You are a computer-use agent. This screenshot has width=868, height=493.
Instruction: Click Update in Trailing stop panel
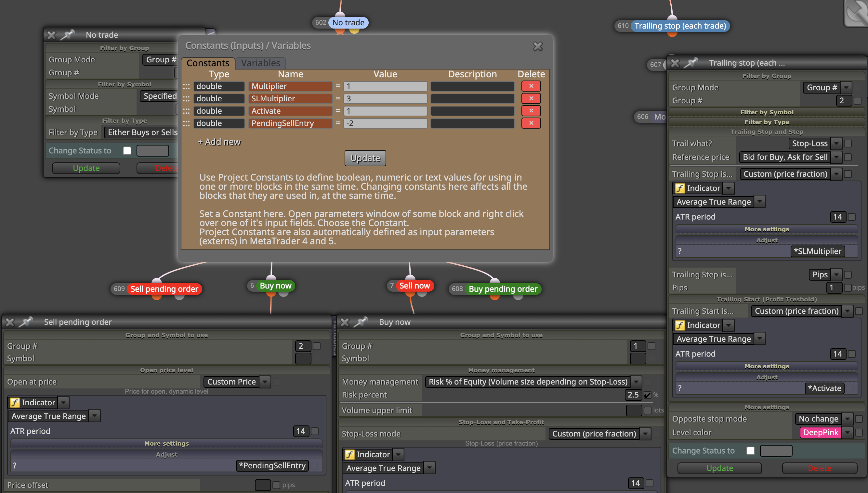(x=719, y=468)
